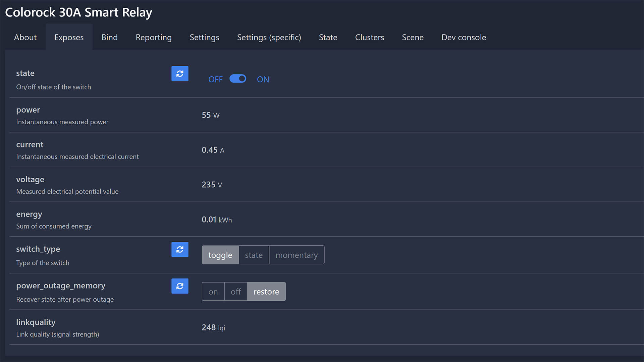Image resolution: width=644 pixels, height=362 pixels.
Task: Click the switch_type label
Action: [38, 249]
